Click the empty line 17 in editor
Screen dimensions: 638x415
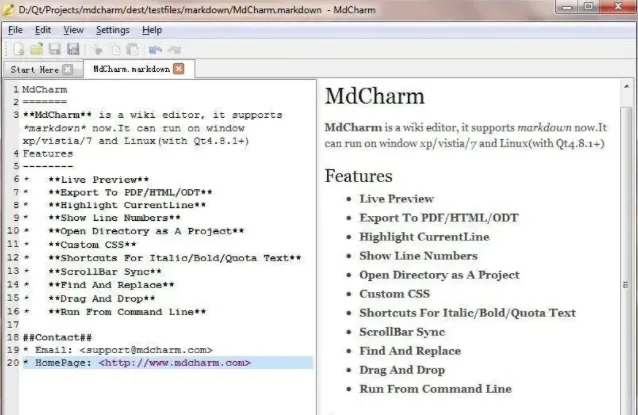coord(168,324)
